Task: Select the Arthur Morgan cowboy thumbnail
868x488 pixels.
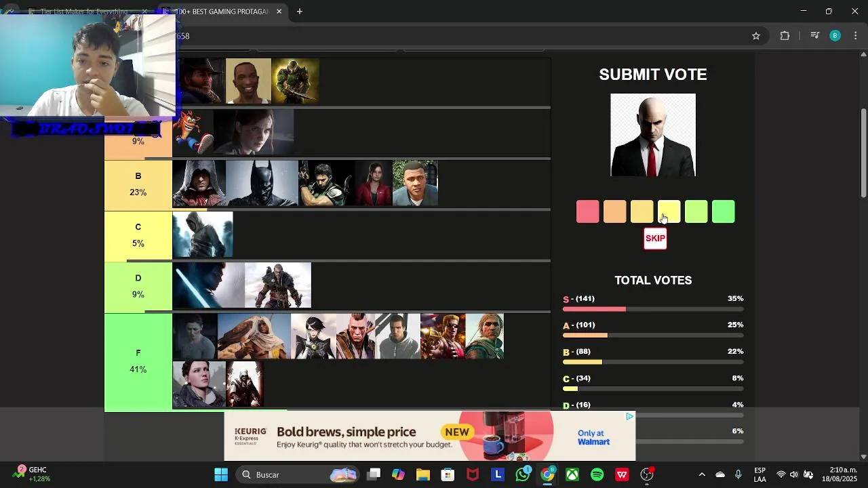Action: point(201,81)
